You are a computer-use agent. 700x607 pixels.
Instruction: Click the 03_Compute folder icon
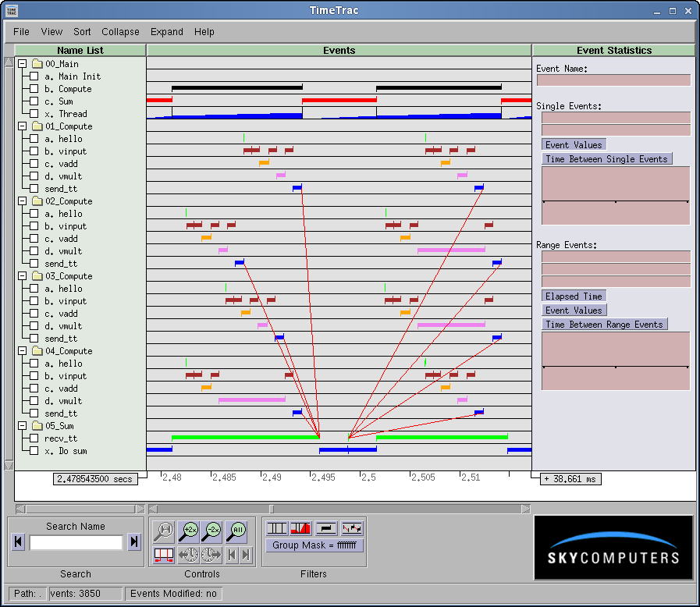click(37, 276)
